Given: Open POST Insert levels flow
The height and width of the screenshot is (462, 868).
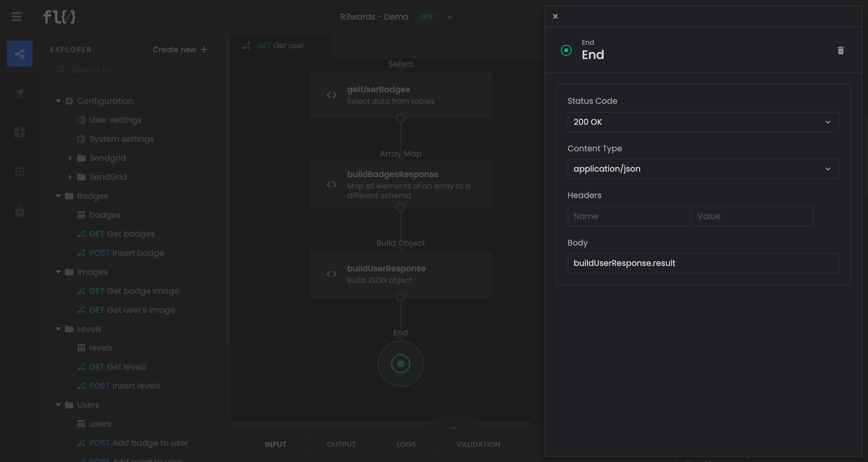Looking at the screenshot, I should (124, 386).
